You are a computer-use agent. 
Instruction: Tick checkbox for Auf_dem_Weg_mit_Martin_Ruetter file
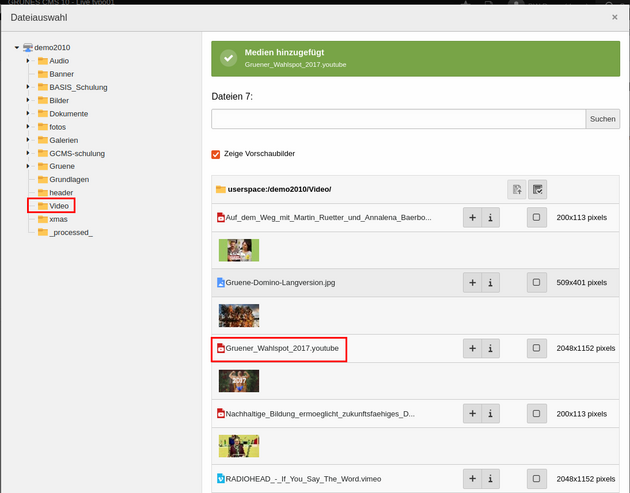536,217
